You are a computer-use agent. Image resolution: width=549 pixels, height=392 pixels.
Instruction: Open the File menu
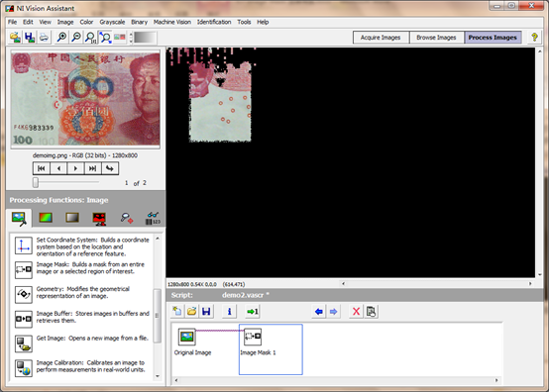(x=12, y=22)
